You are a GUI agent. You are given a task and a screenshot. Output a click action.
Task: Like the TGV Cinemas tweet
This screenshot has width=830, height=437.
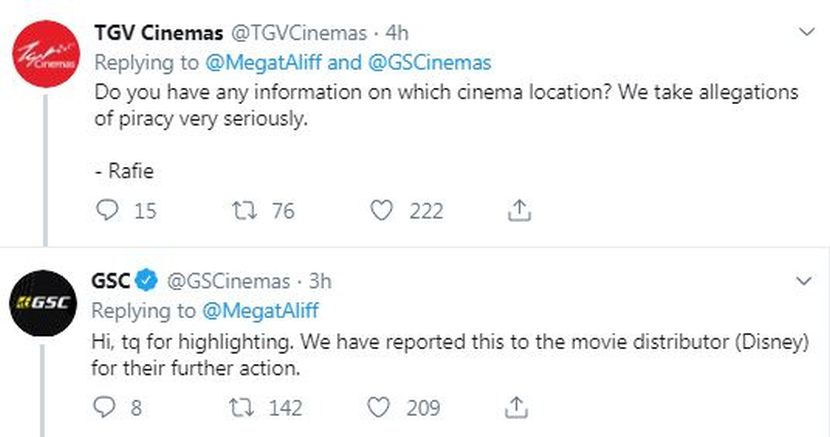(x=380, y=211)
